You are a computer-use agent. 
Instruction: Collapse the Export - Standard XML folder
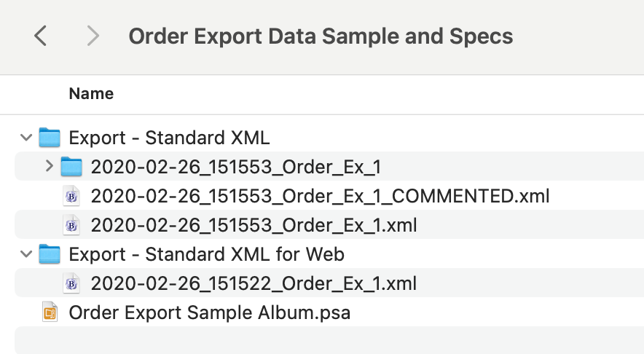point(27,138)
